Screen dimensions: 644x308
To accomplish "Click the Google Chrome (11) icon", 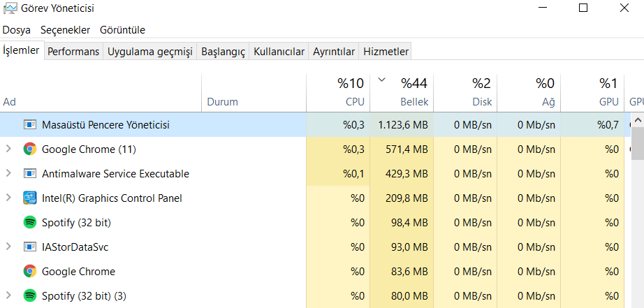I will point(29,149).
